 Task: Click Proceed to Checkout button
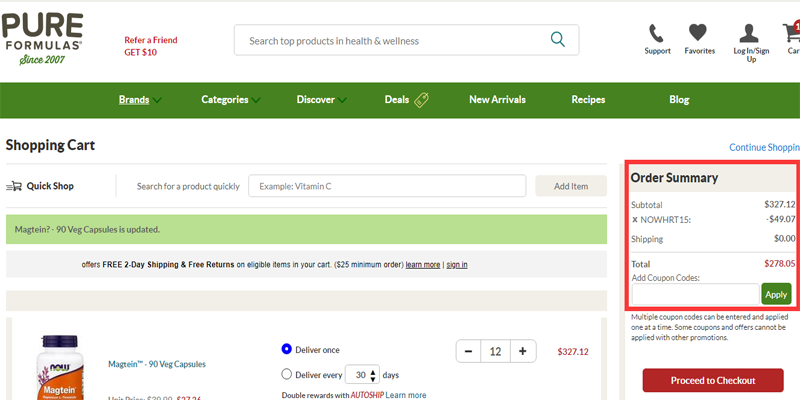[x=712, y=380]
